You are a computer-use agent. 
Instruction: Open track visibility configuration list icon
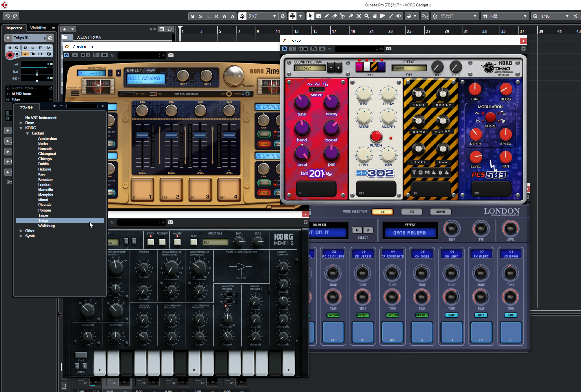[x=162, y=30]
